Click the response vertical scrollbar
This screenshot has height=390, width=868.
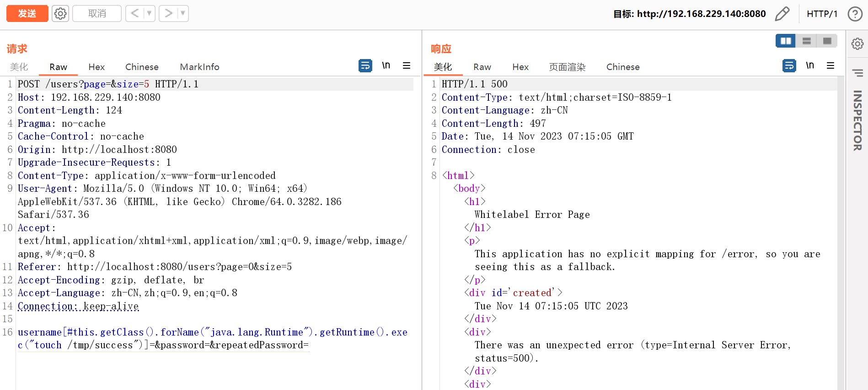(x=841, y=233)
